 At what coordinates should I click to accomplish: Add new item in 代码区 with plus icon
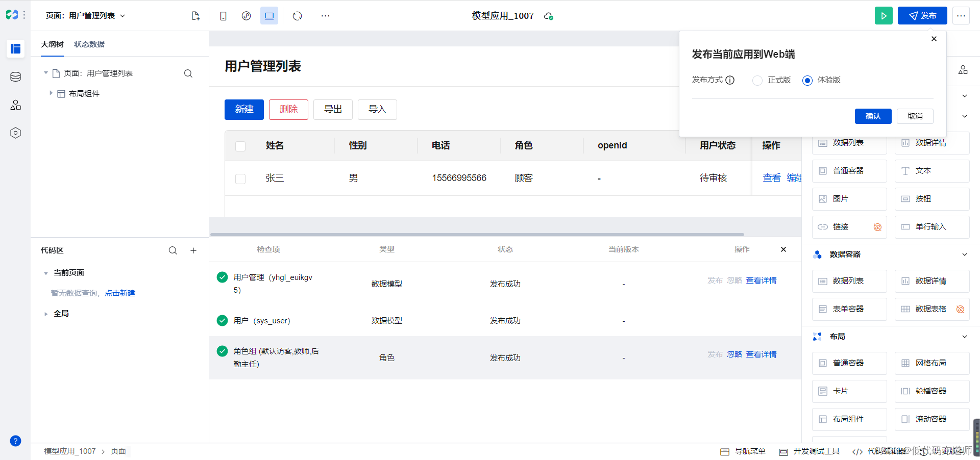(193, 250)
